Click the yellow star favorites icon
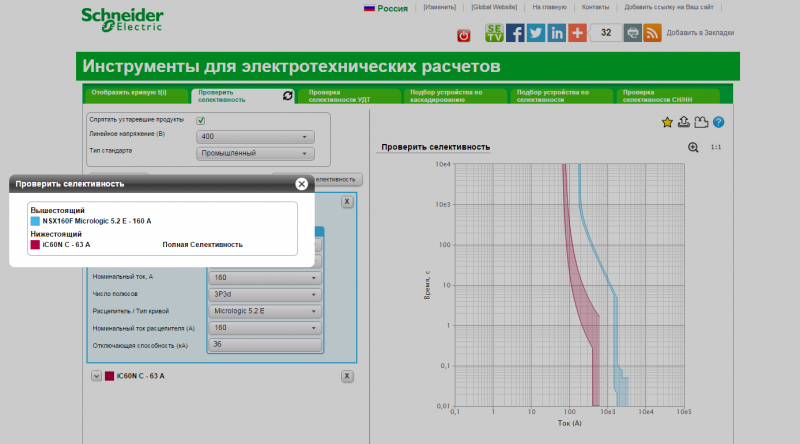 tap(667, 122)
